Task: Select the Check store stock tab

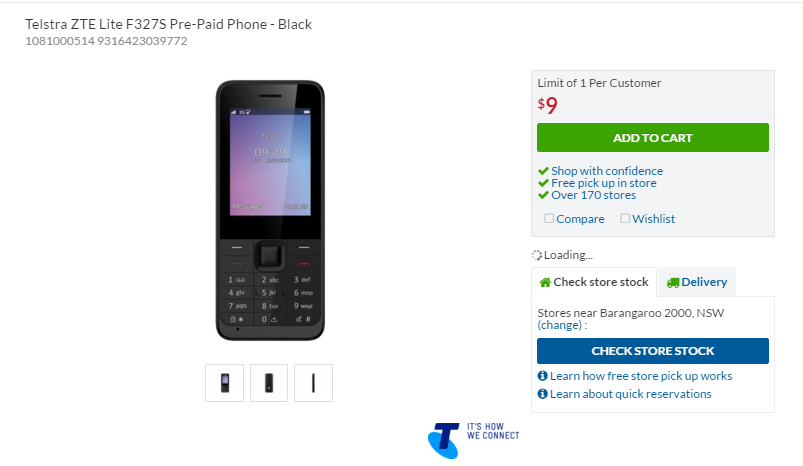Action: point(594,282)
